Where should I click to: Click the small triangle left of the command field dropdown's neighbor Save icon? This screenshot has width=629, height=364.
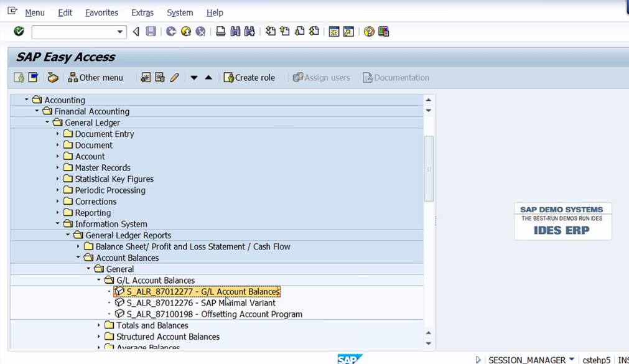136,31
